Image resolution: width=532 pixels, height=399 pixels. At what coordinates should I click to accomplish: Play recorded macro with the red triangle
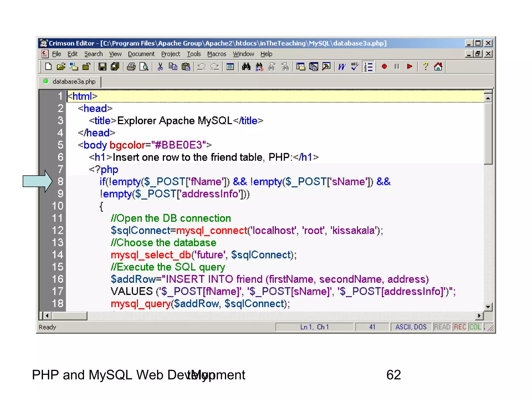410,67
